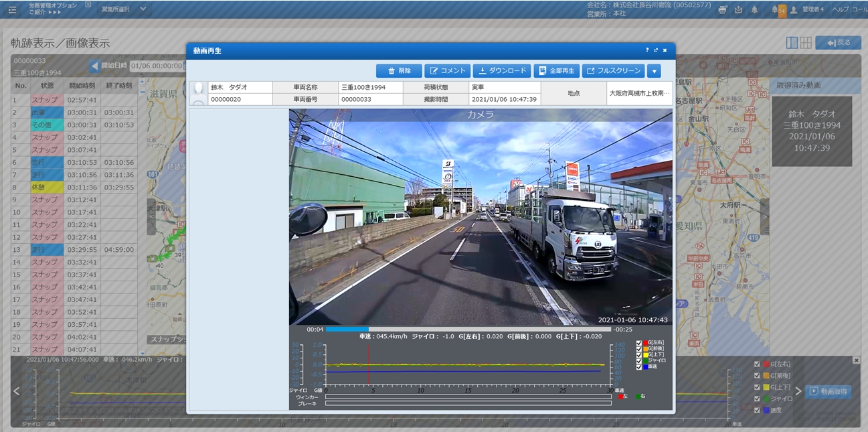
Task: Click the コメント button
Action: 447,71
